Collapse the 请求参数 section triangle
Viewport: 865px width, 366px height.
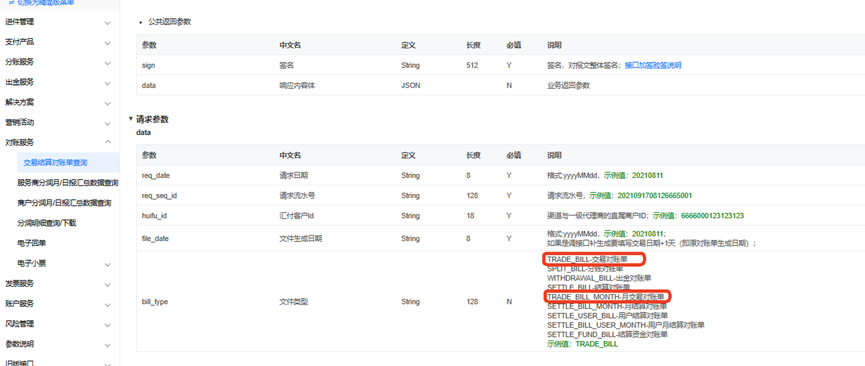point(131,119)
